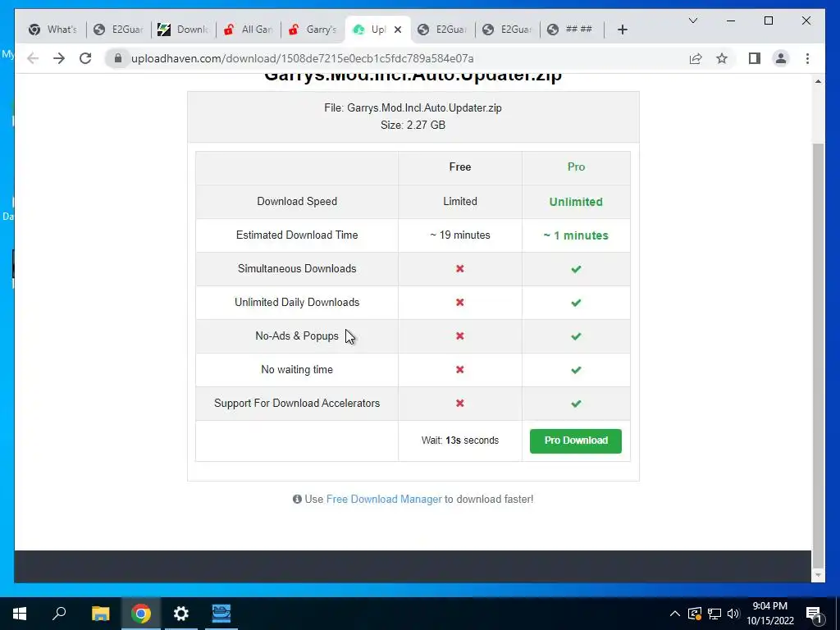Share this page icon in address bar

(x=696, y=58)
